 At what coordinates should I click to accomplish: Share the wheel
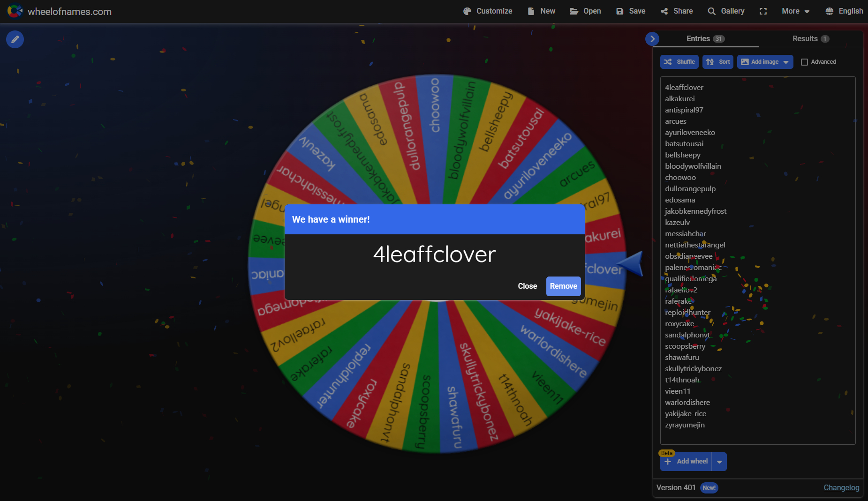[676, 11]
